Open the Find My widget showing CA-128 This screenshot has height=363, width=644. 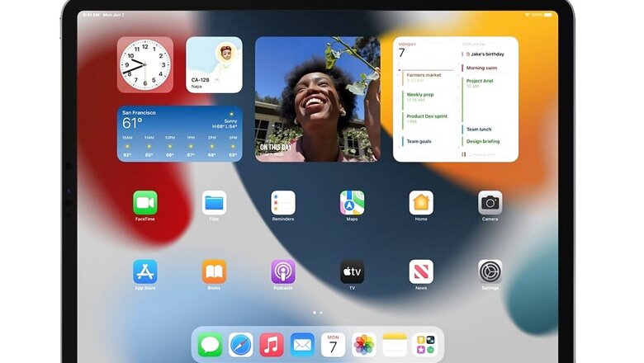[214, 65]
